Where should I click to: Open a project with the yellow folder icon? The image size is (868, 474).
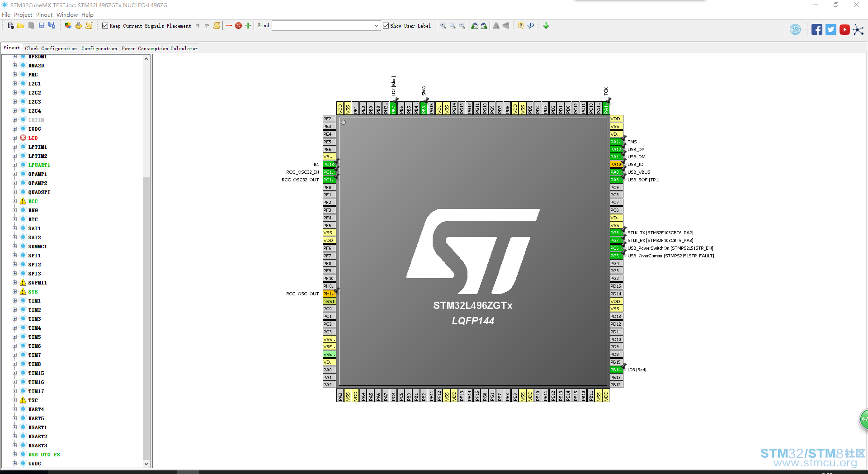(x=21, y=26)
